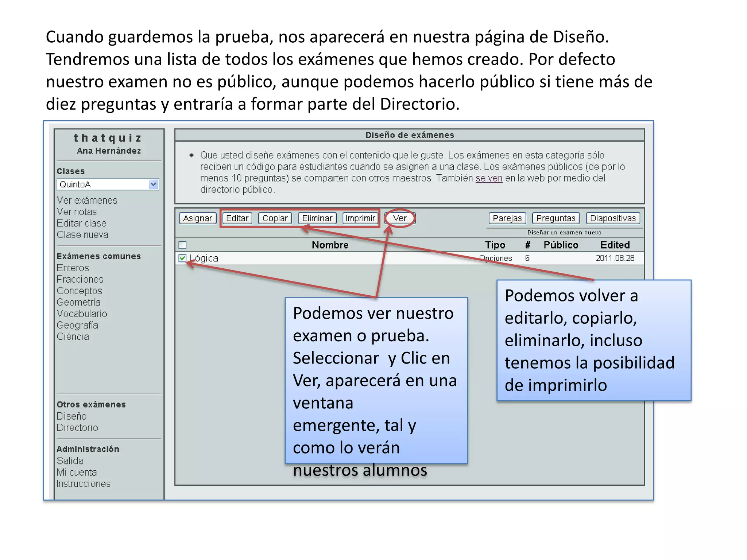Screen dimensions: 747x560
Task: Click the Nombre column header
Action: (x=330, y=245)
